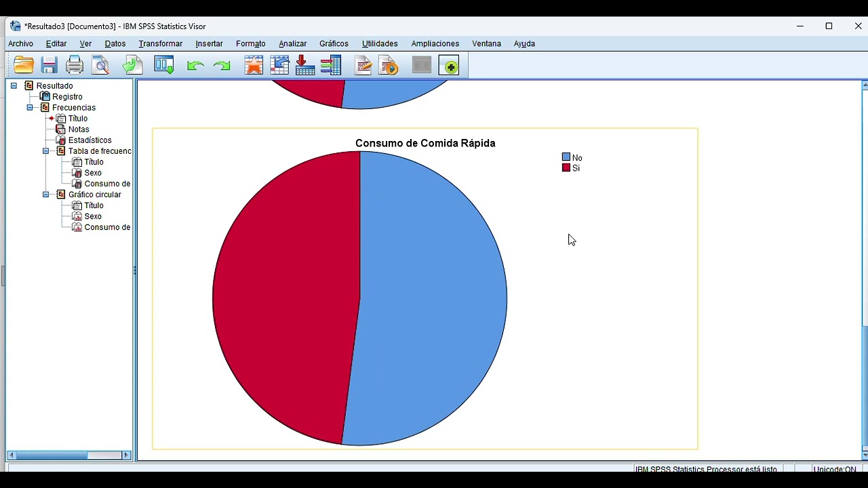The width and height of the screenshot is (868, 488).
Task: Select the Resultado root item label
Action: pos(54,86)
